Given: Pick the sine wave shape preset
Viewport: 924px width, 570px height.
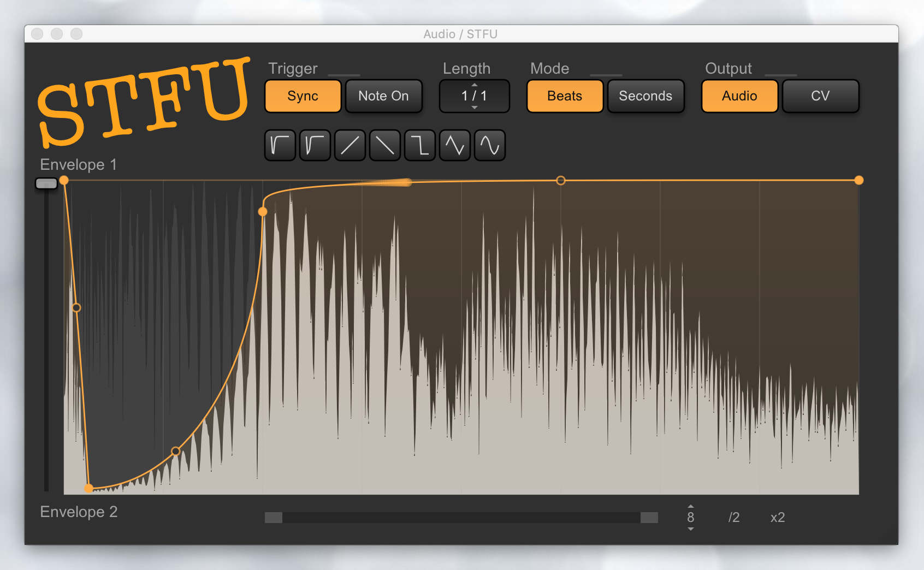Looking at the screenshot, I should (490, 145).
